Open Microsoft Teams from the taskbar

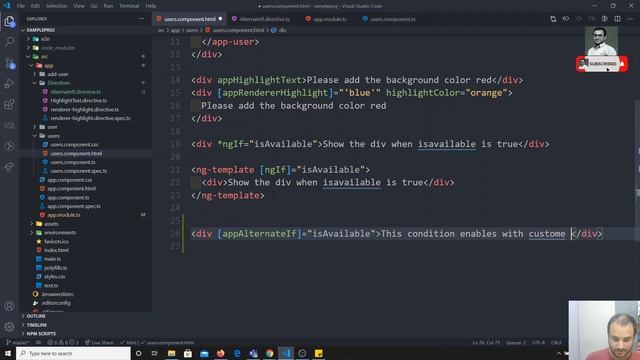253,353
